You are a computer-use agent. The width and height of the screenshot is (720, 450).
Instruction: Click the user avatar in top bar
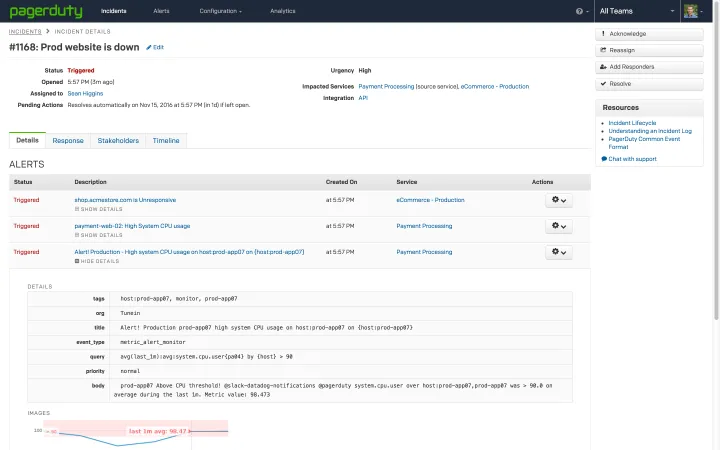[691, 11]
